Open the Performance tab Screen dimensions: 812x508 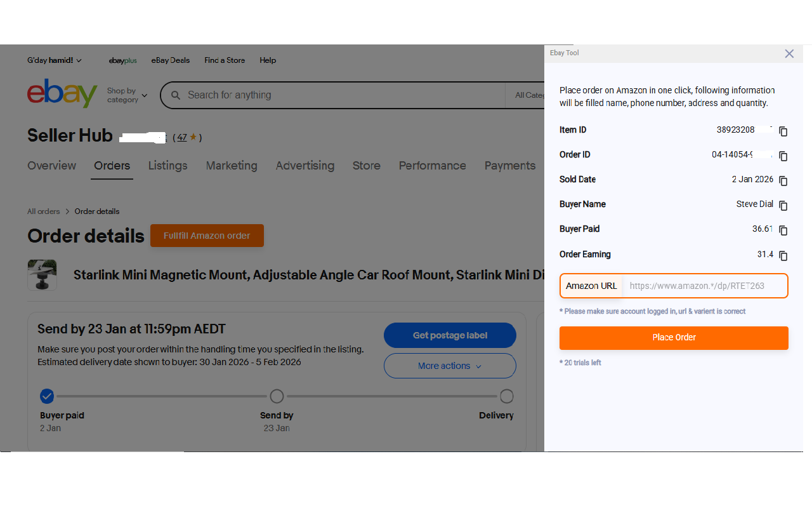433,166
